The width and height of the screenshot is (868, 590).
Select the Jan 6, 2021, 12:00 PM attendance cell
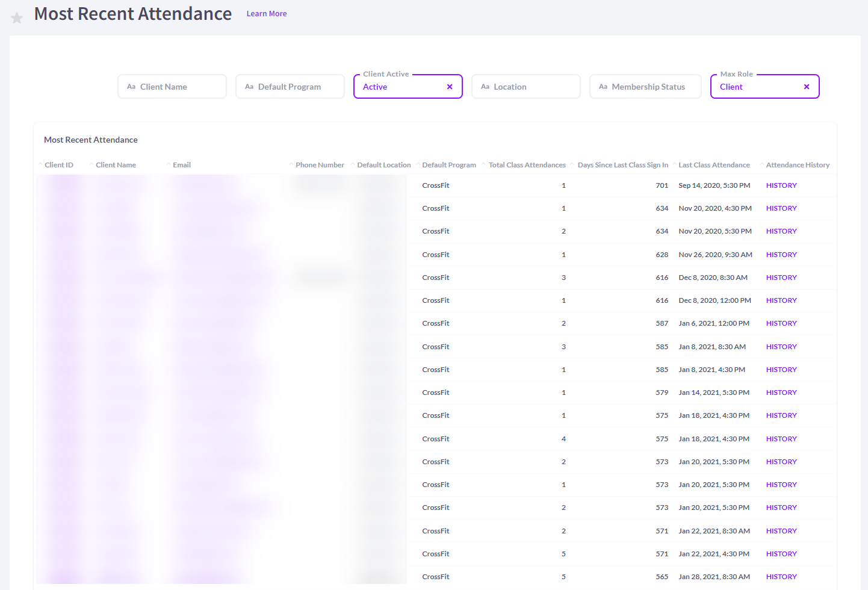point(714,323)
